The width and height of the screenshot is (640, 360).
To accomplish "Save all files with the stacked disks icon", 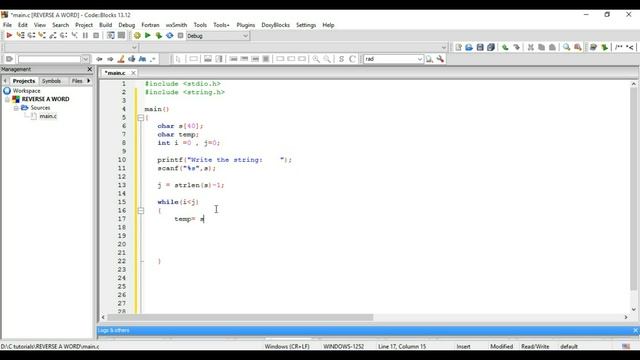I will (491, 47).
